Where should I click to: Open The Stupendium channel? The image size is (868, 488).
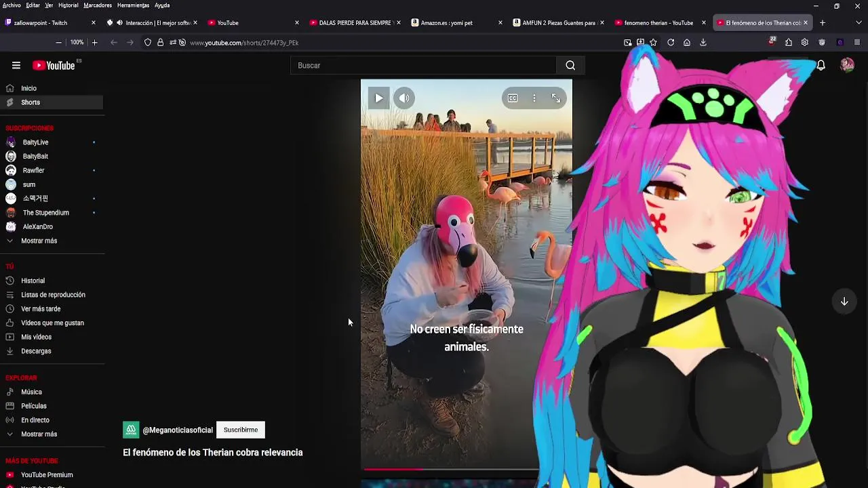tap(45, 213)
